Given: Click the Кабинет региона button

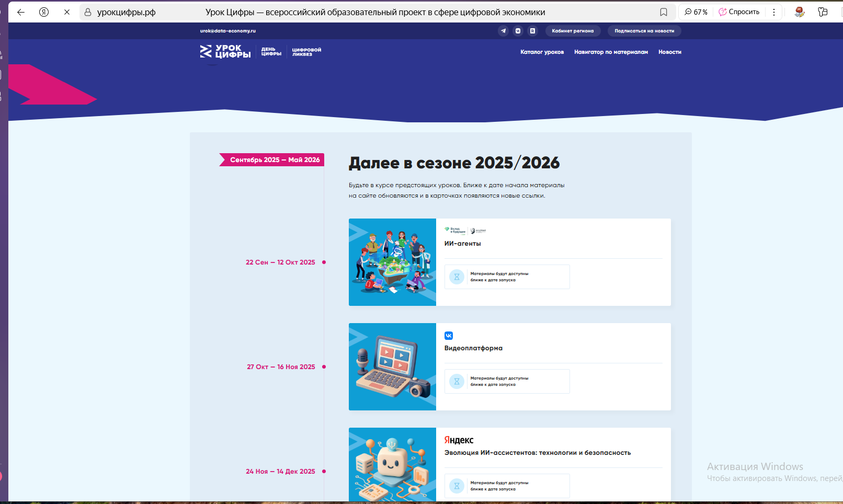Looking at the screenshot, I should (x=573, y=31).
